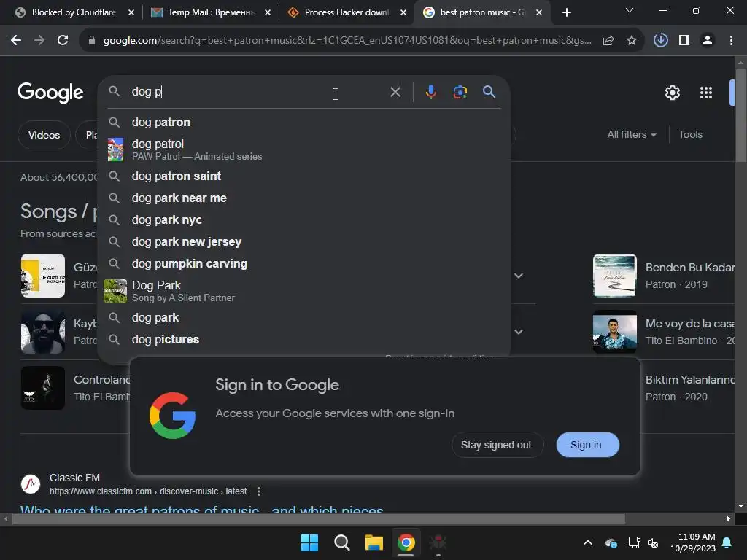
Task: Show hidden system tray icons
Action: pos(588,542)
